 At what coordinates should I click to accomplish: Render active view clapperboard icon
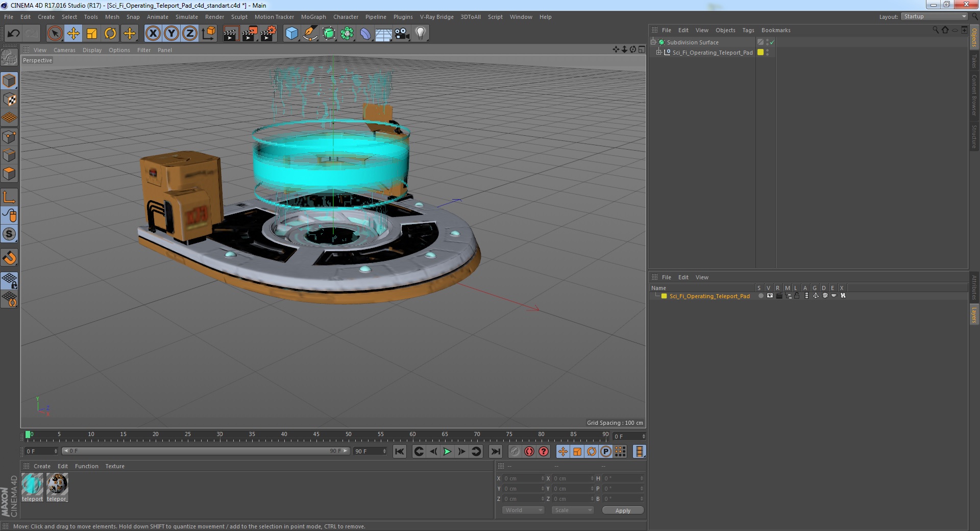click(x=231, y=34)
